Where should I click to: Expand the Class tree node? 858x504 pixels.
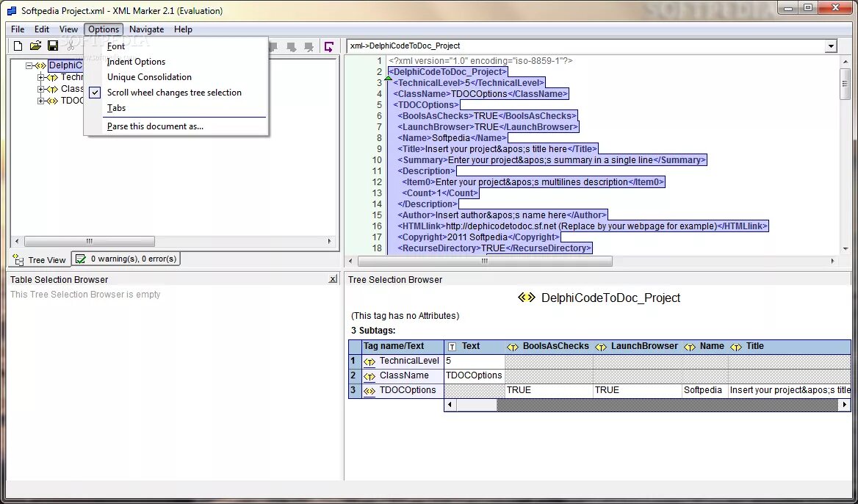[x=40, y=89]
